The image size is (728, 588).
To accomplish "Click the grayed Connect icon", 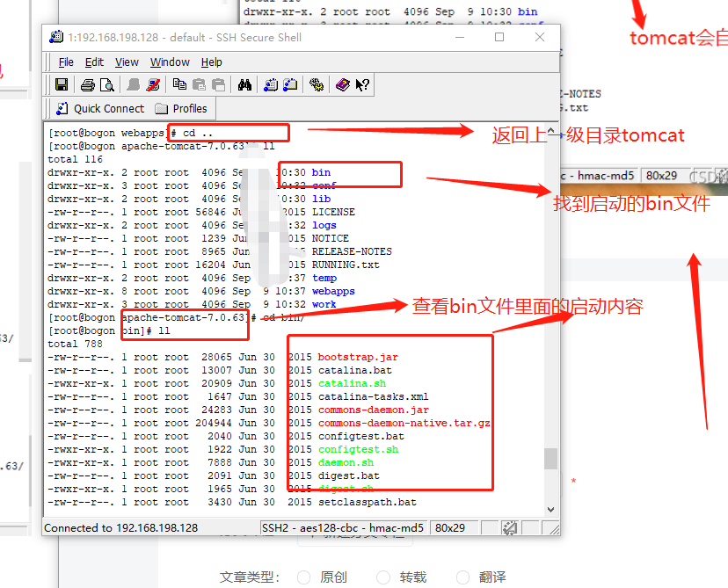I will 134,85.
